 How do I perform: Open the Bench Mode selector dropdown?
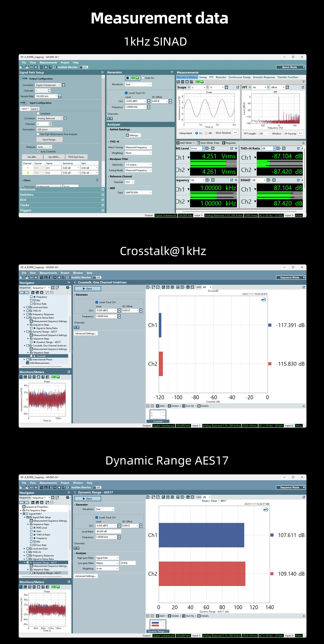tap(290, 67)
